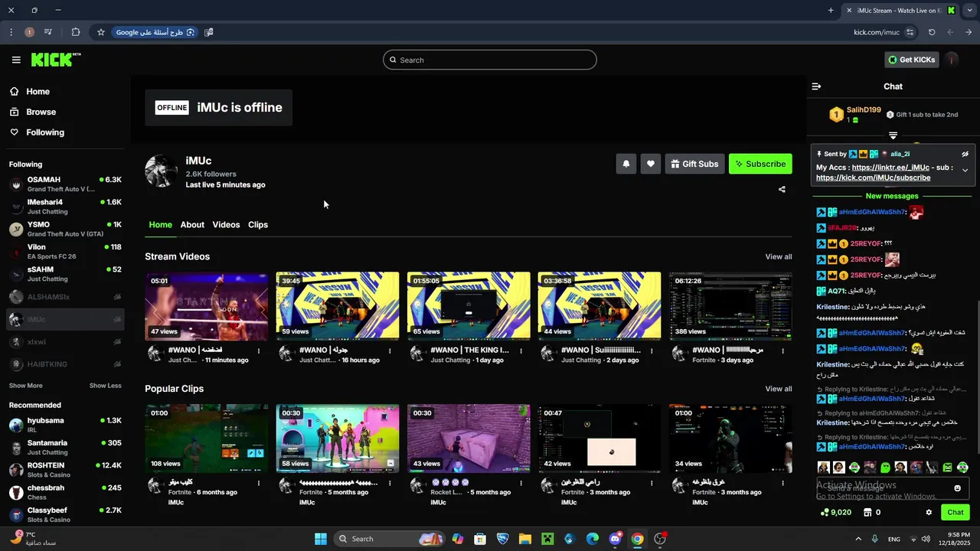980x551 pixels.
Task: Click Show More in Following list
Action: point(26,386)
